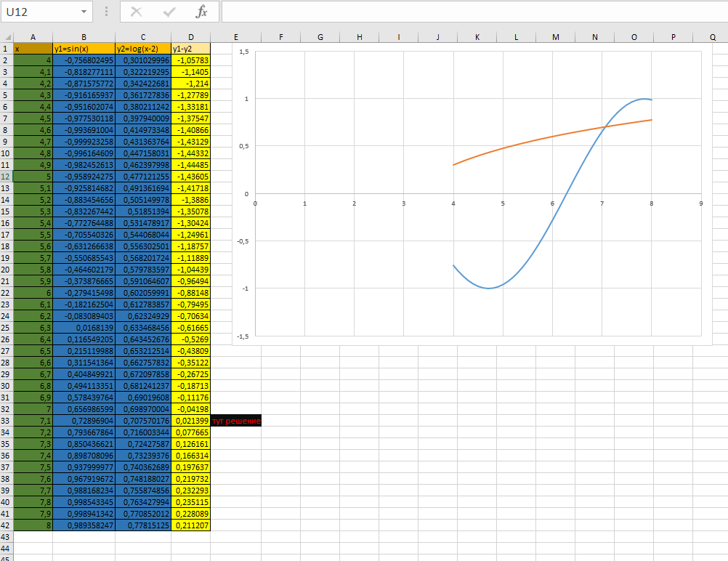Expand the Name Box dropdown arrow

[84, 12]
